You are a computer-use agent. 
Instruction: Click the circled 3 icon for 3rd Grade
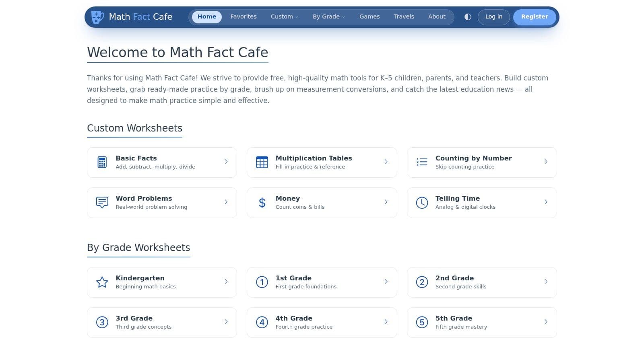click(102, 322)
